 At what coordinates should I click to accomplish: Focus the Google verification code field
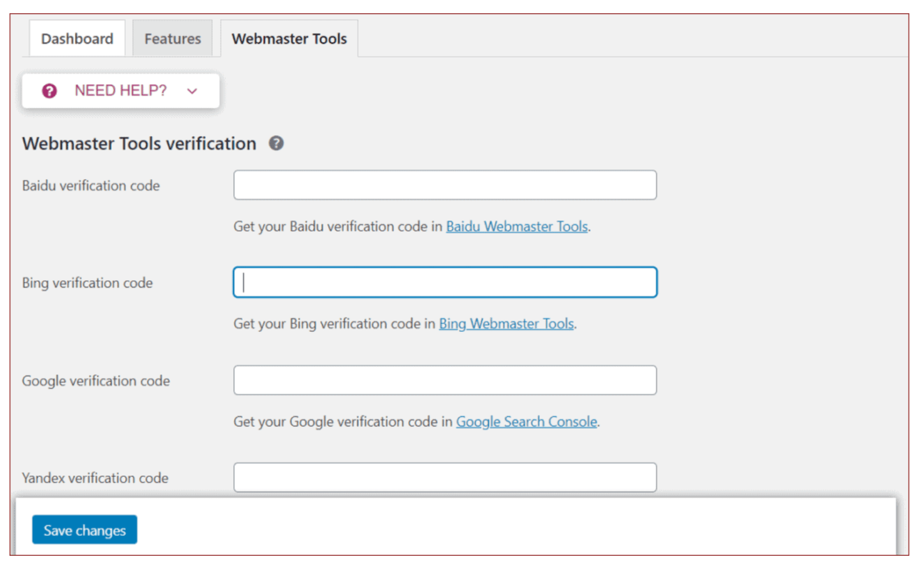pyautogui.click(x=445, y=380)
